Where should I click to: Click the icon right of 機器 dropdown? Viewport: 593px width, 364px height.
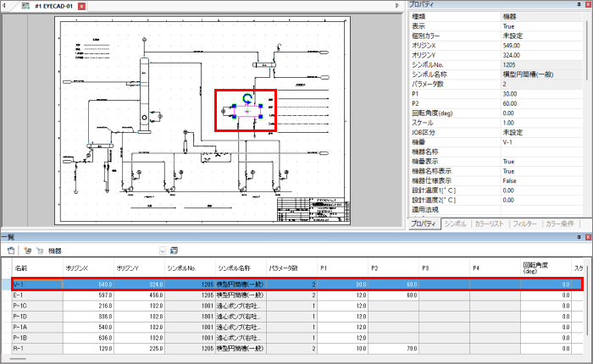[x=174, y=251]
